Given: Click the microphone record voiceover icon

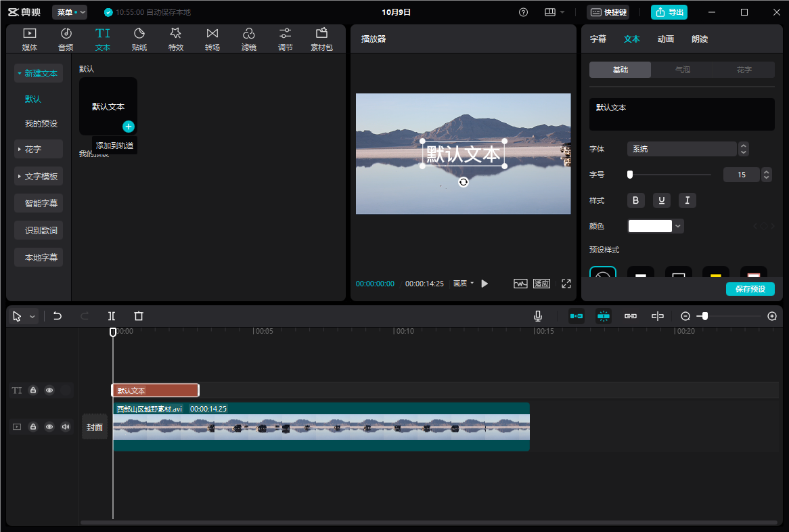Looking at the screenshot, I should [x=538, y=316].
